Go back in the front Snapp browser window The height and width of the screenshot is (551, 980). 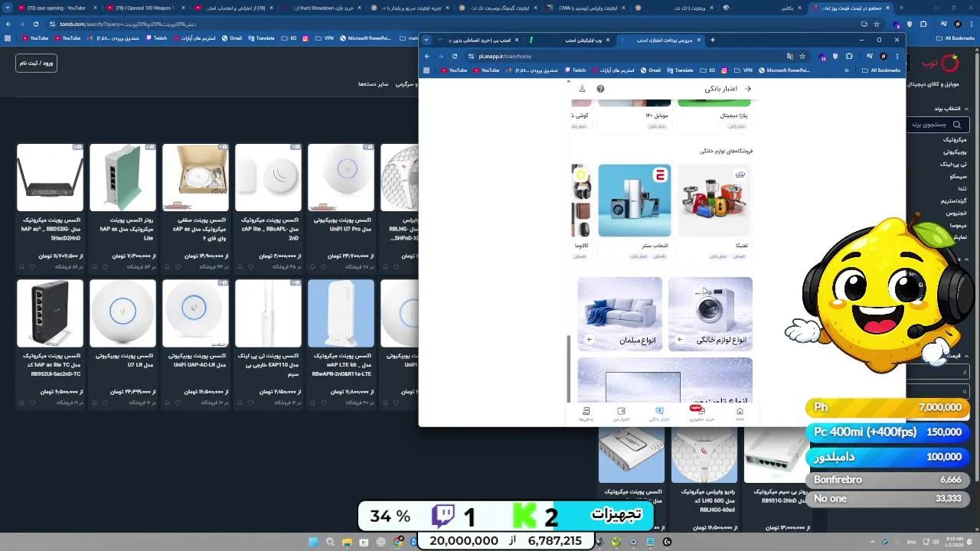click(x=428, y=56)
